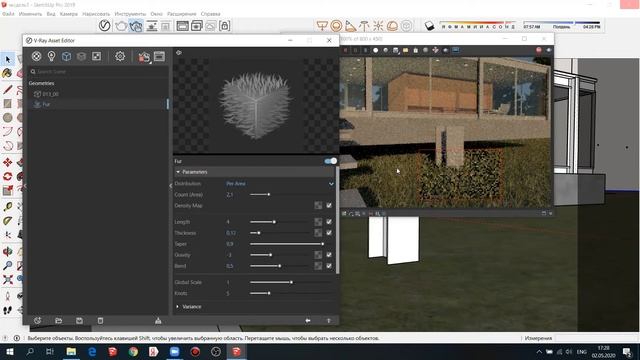
Task: Toggle the Fur on/off switch
Action: coord(331,161)
